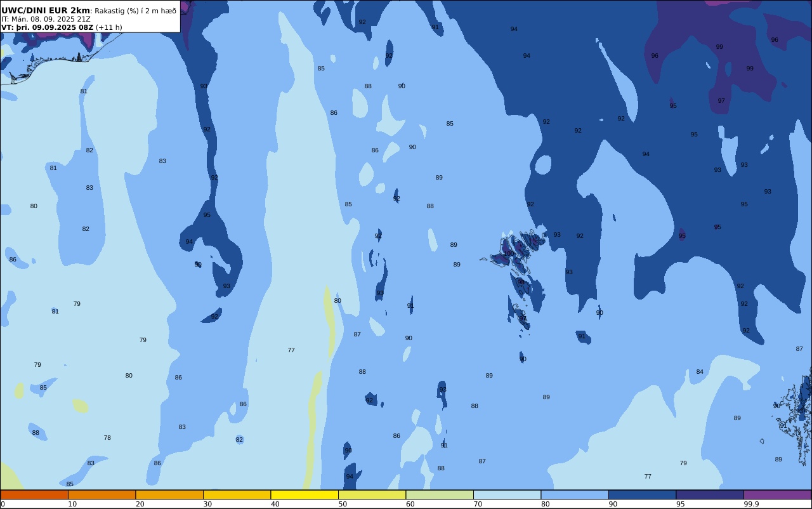Click the "100" humidity value on the map
This screenshot has height=509, width=812.
click(x=509, y=253)
